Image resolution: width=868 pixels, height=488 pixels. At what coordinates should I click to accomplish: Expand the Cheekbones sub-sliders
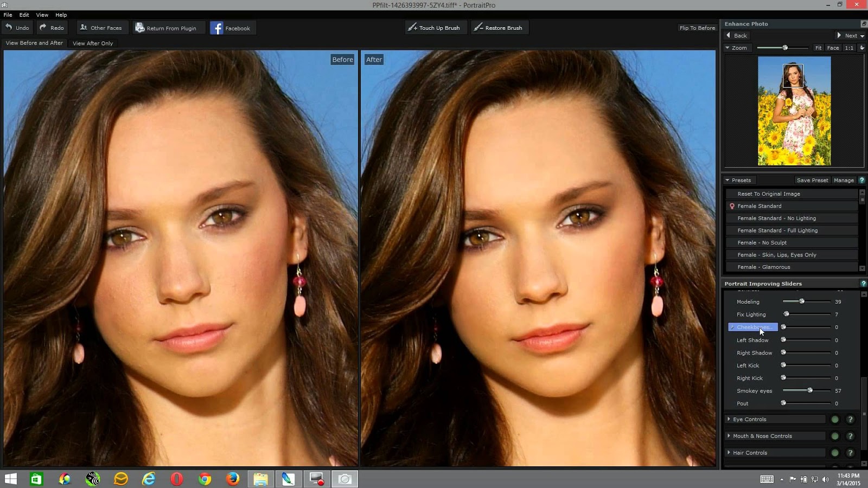pos(732,327)
